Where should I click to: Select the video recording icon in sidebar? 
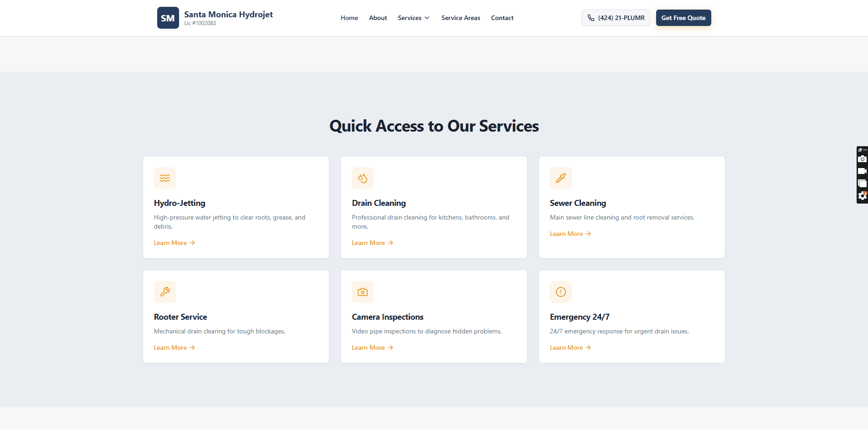click(x=863, y=171)
